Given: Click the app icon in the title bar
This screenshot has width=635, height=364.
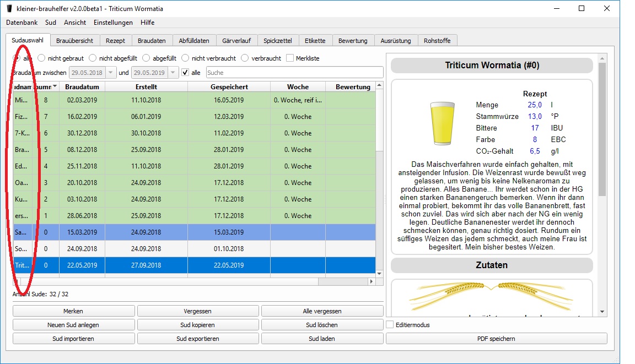Looking at the screenshot, I should click(9, 9).
